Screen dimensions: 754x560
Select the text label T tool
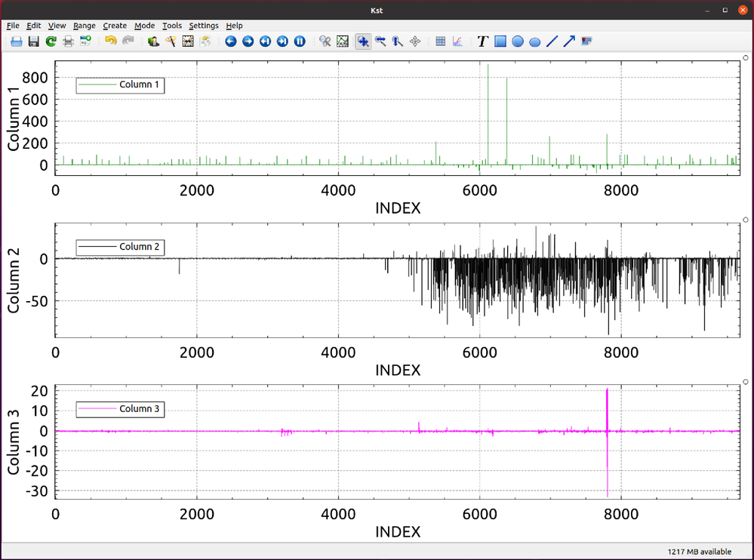coord(483,42)
